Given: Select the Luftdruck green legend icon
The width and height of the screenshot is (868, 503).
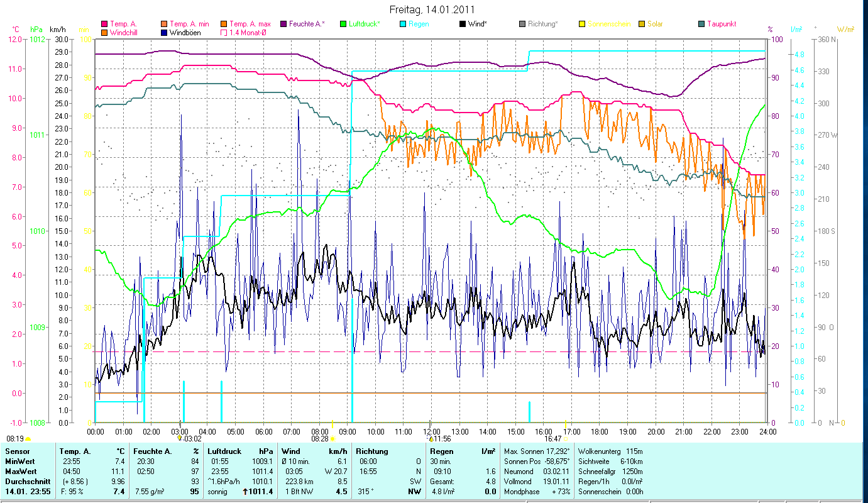Looking at the screenshot, I should 343,24.
